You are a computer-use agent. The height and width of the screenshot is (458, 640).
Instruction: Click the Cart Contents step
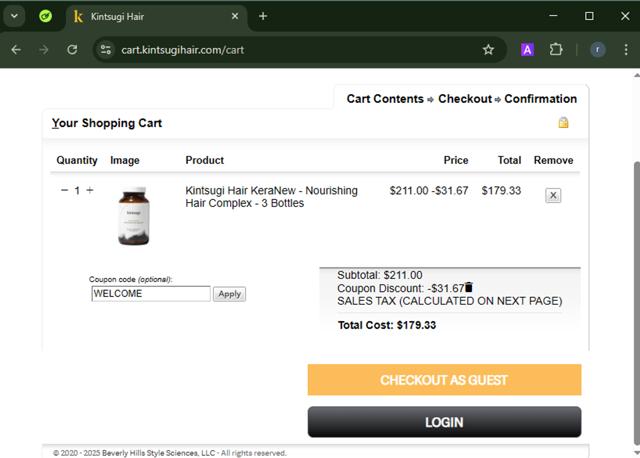coord(385,99)
